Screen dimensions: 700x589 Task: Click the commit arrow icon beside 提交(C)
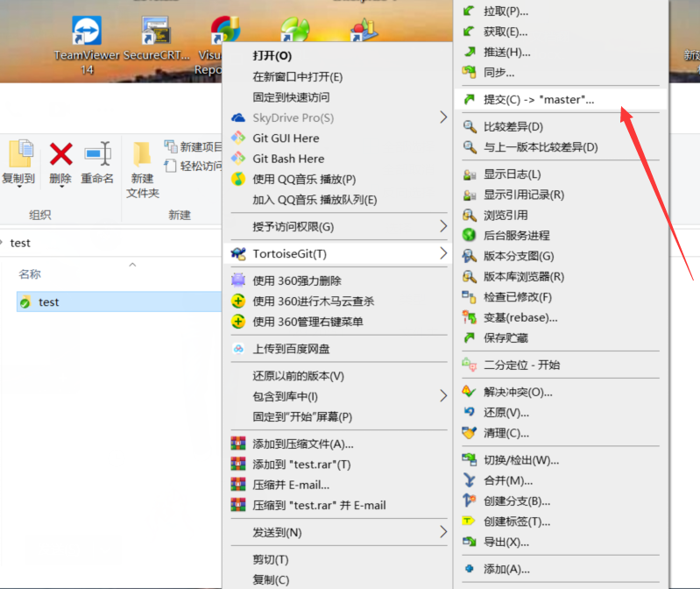point(469,99)
